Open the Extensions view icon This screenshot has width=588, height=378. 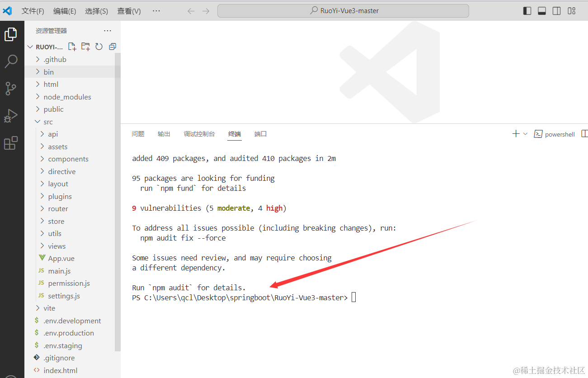tap(11, 143)
